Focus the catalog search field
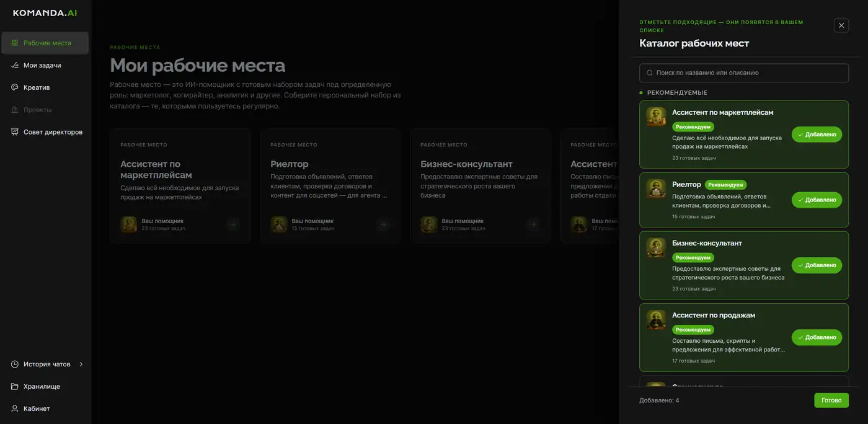The width and height of the screenshot is (868, 424). pos(744,73)
